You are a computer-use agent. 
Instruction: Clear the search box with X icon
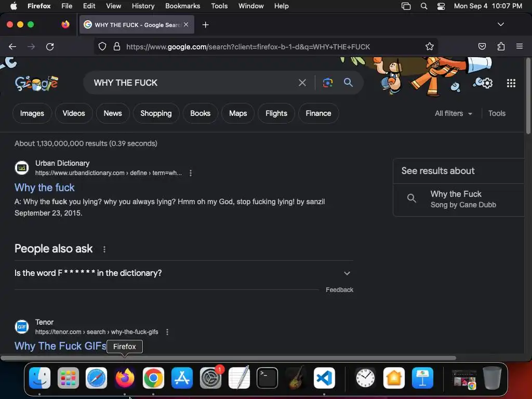tap(302, 83)
